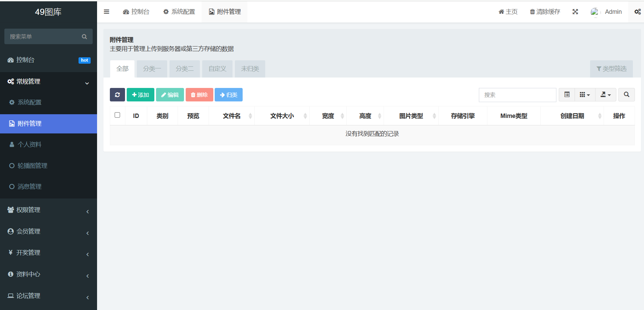Click the table 搜索 input field
This screenshot has height=310, width=644.
pyautogui.click(x=517, y=95)
